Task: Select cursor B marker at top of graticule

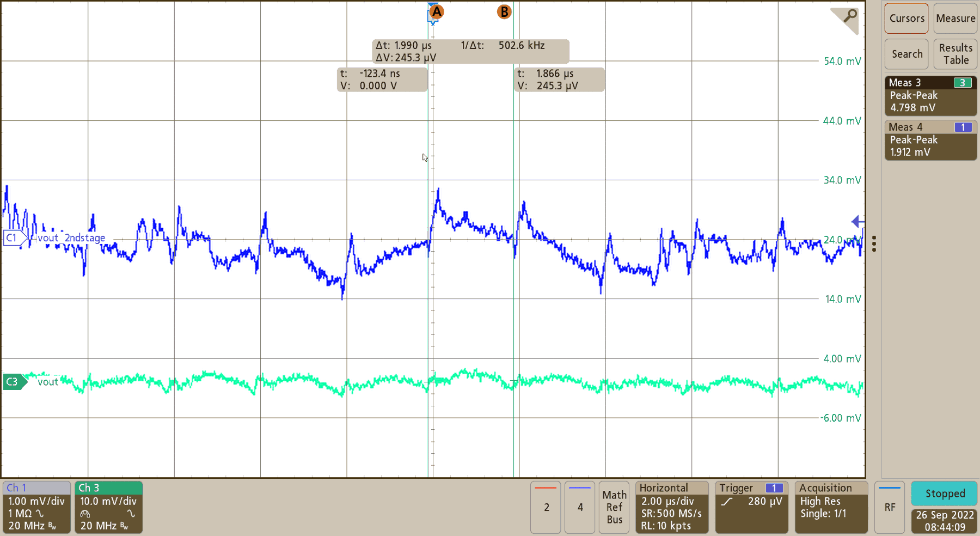Action: [504, 11]
